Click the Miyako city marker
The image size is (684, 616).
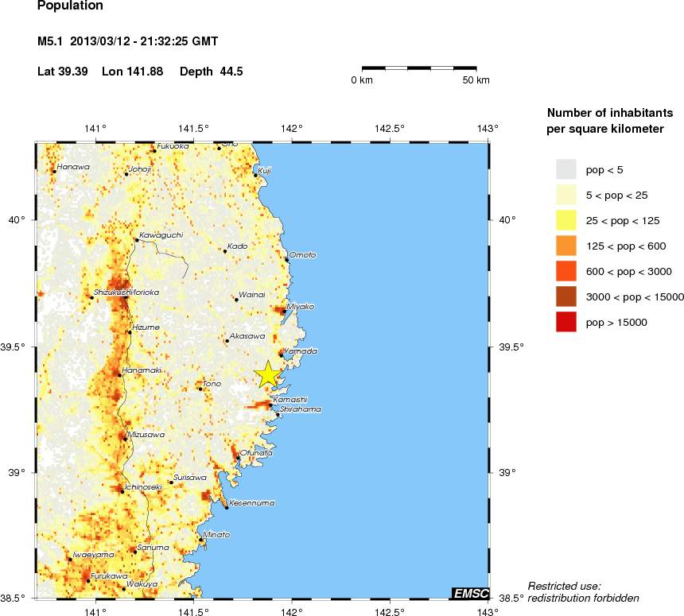(x=284, y=311)
